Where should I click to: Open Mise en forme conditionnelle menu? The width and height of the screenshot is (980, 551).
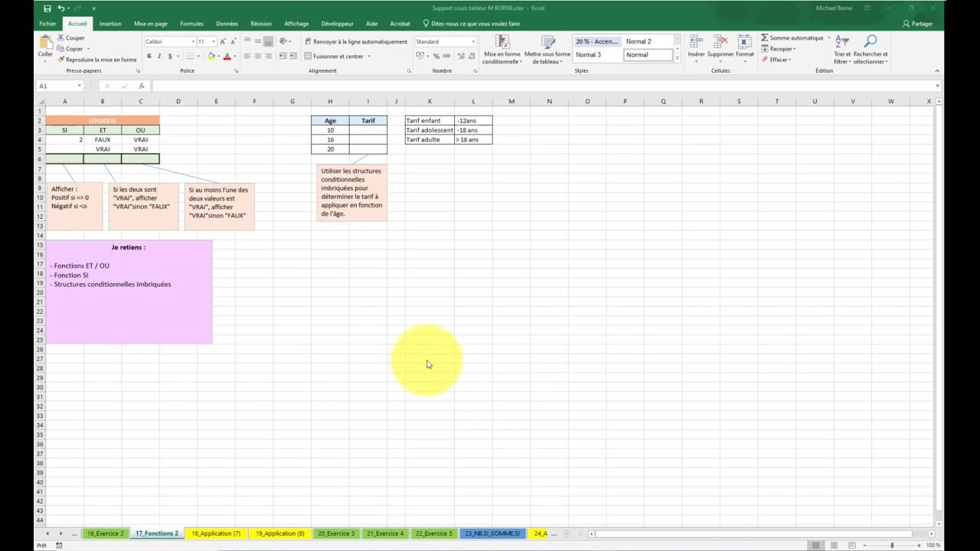[502, 50]
